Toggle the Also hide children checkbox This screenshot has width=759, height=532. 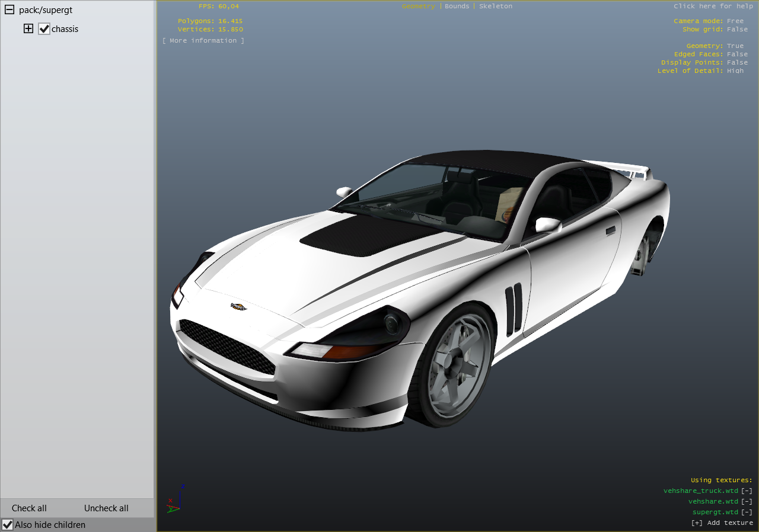[x=7, y=524]
